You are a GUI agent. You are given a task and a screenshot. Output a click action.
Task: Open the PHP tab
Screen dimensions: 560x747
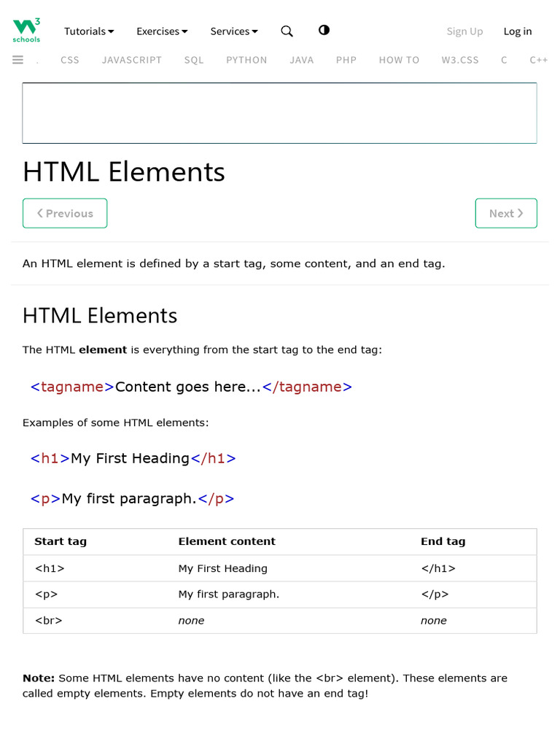(x=346, y=60)
